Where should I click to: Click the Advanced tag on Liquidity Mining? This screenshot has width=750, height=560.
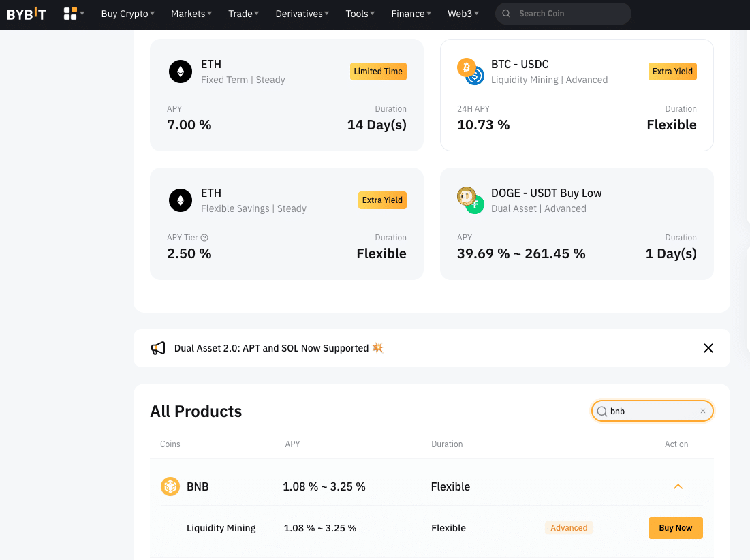point(569,527)
